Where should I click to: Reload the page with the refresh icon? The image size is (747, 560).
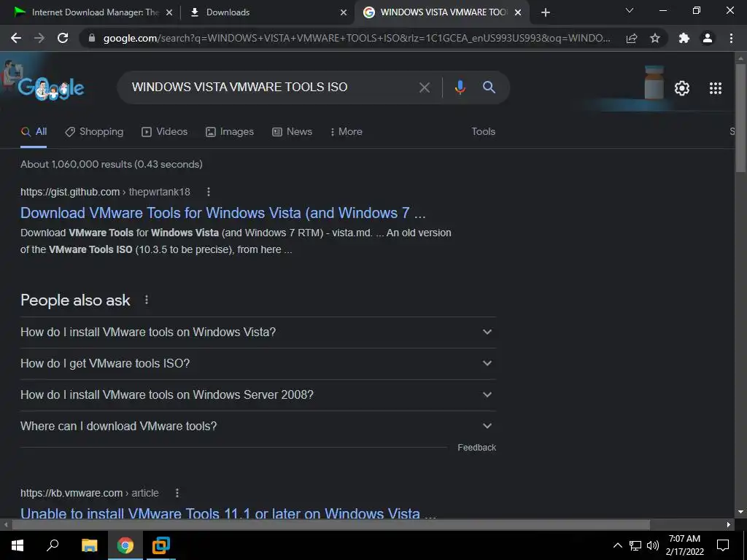[x=63, y=38]
